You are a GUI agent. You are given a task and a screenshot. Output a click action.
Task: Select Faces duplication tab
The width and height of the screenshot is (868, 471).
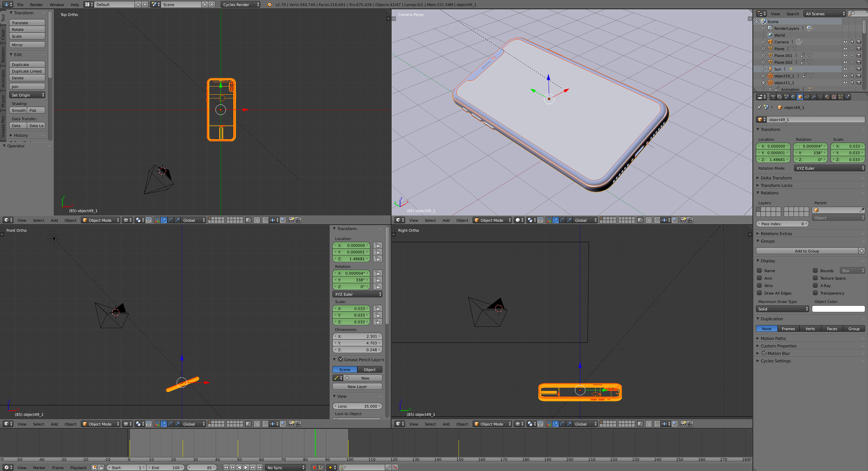click(832, 329)
